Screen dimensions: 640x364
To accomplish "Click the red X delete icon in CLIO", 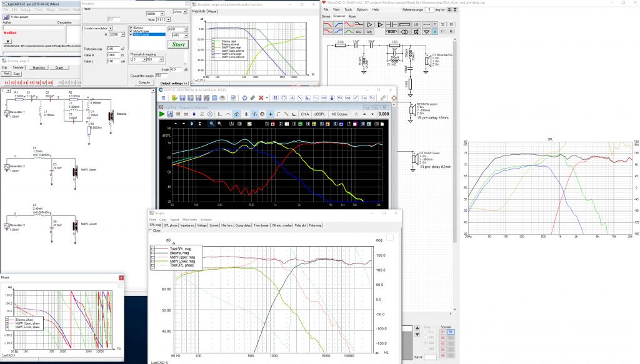I will [261, 98].
